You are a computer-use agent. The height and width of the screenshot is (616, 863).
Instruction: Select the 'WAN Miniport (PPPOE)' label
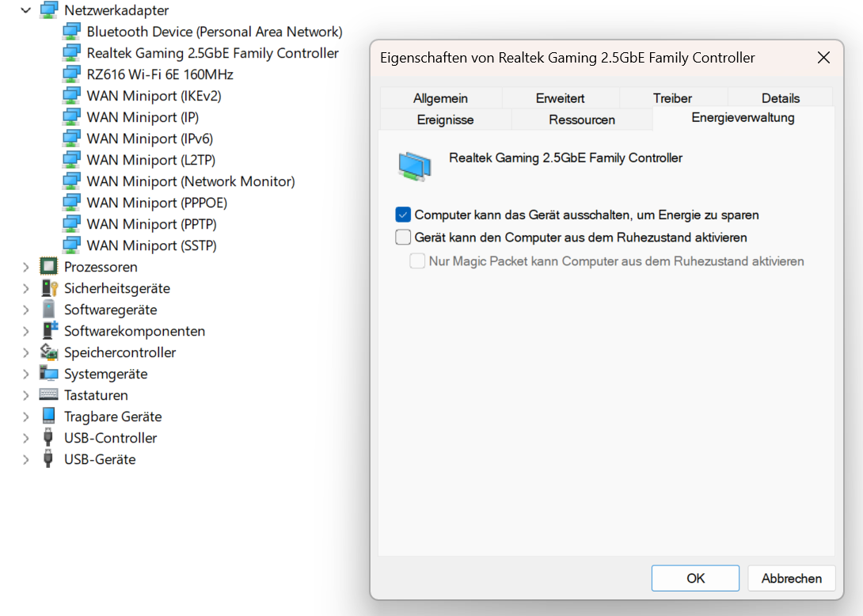[157, 203]
